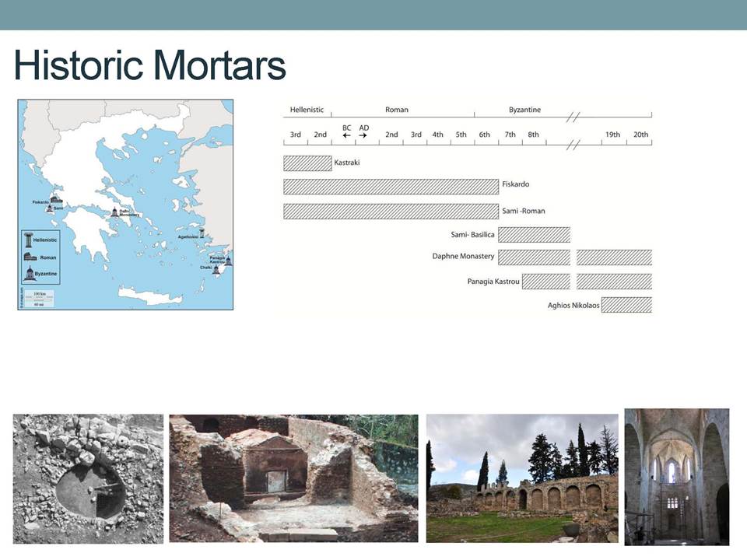Click the "7th" century label on the timeline
Image resolution: width=747 pixels, height=560 pixels.
[x=510, y=135]
